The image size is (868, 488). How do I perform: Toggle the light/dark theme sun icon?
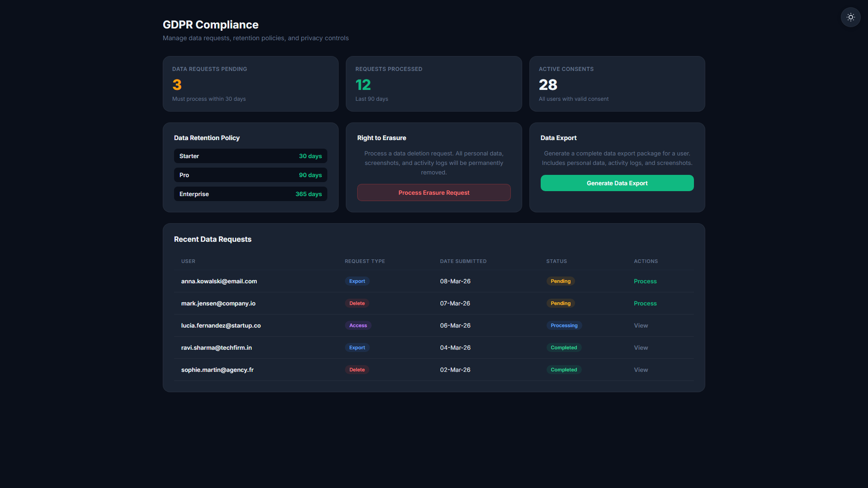(x=850, y=17)
